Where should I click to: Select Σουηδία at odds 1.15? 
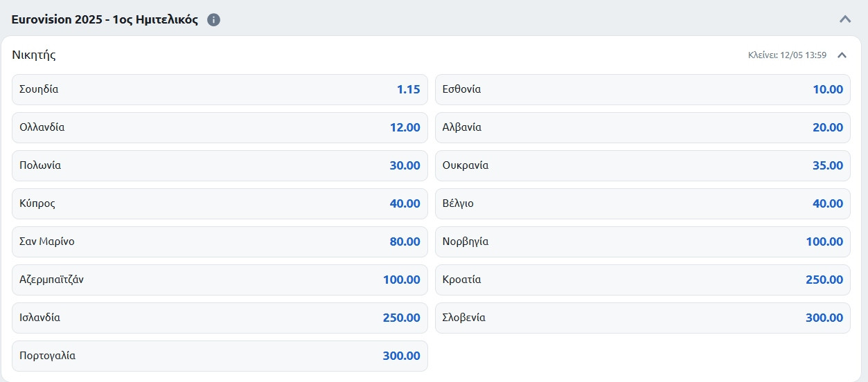pyautogui.click(x=220, y=89)
